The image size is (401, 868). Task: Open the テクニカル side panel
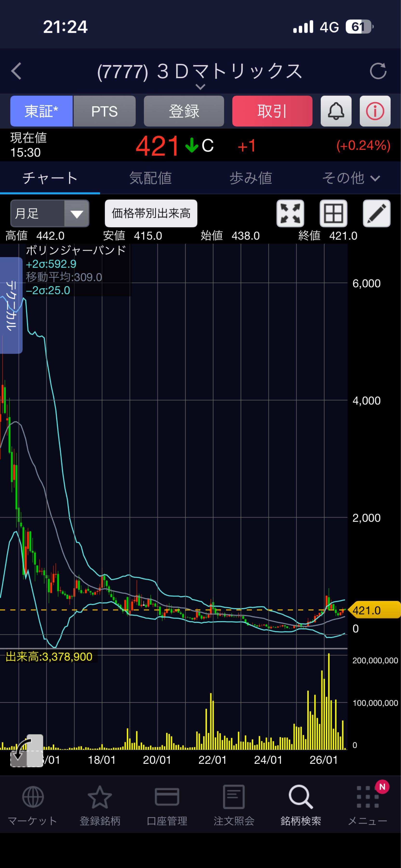coord(11,305)
